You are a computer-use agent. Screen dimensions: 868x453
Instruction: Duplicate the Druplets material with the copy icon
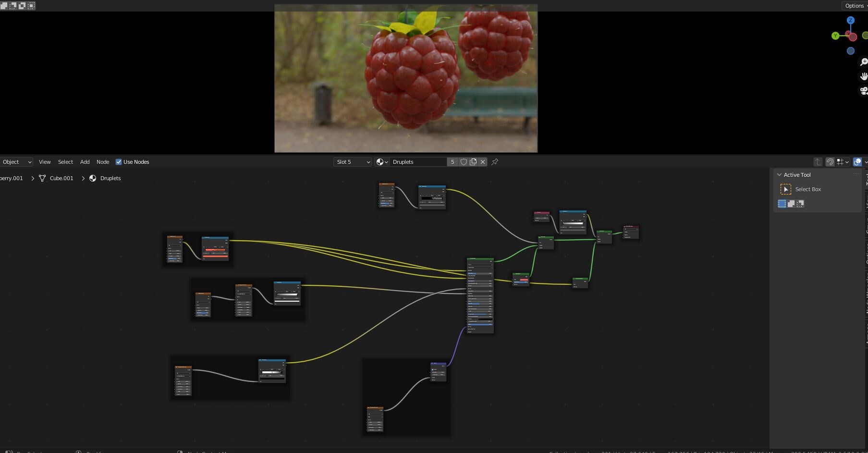[473, 162]
